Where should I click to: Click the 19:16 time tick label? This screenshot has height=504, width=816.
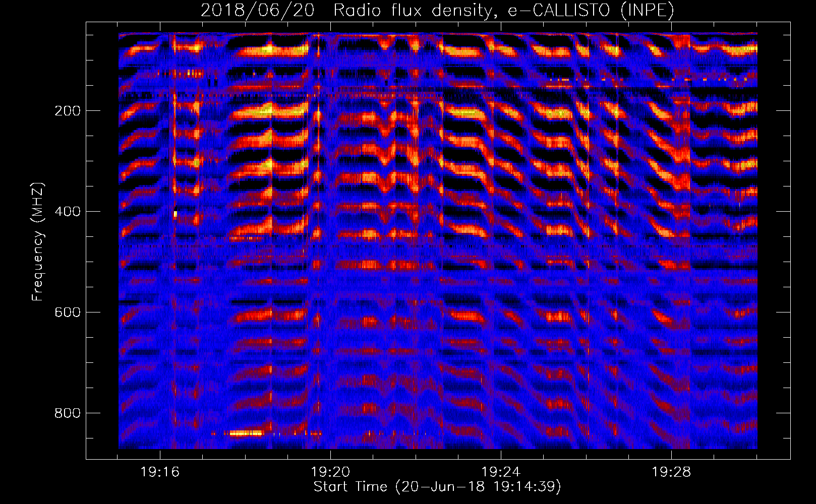(160, 472)
